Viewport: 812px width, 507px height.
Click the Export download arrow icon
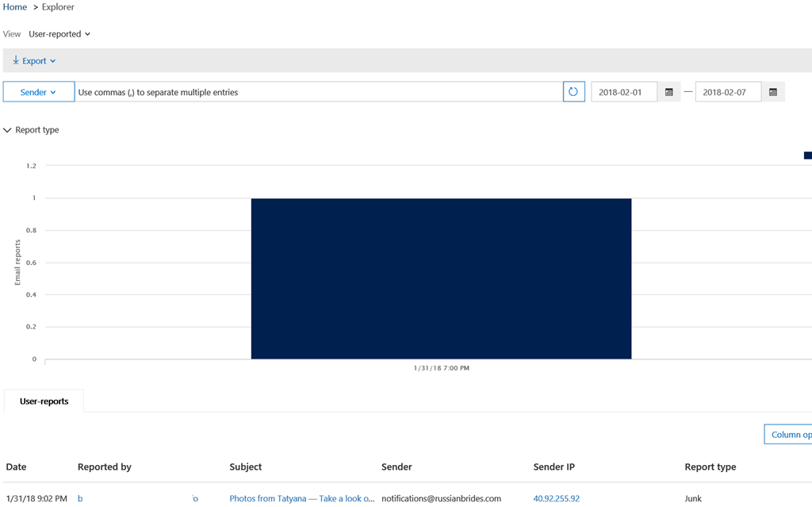point(16,60)
